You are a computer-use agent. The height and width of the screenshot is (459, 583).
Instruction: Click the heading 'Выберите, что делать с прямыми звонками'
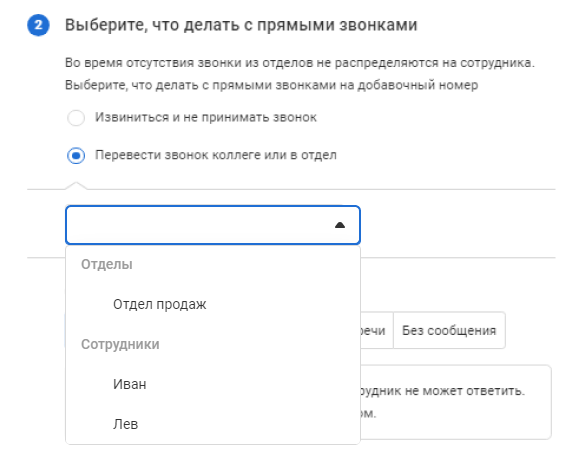[241, 25]
